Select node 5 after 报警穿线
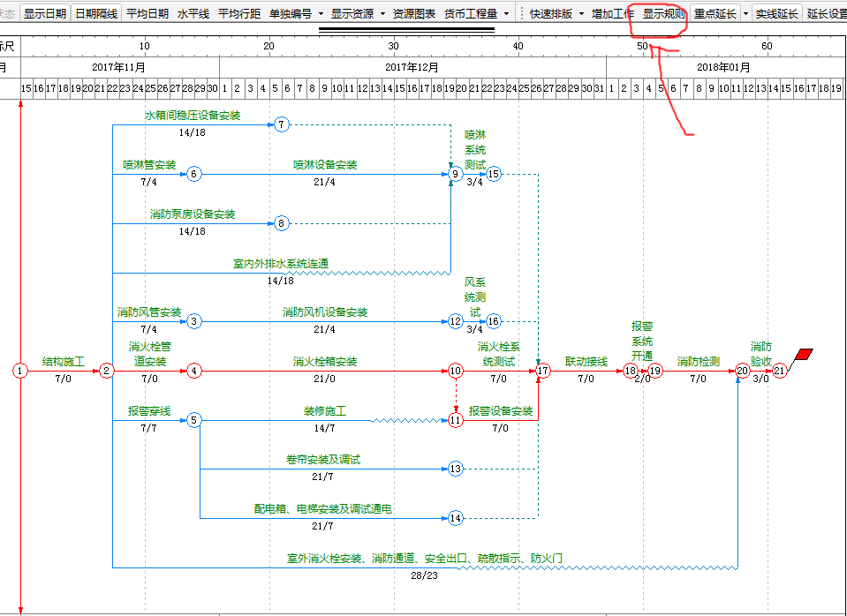The height and width of the screenshot is (616, 847). [x=194, y=420]
